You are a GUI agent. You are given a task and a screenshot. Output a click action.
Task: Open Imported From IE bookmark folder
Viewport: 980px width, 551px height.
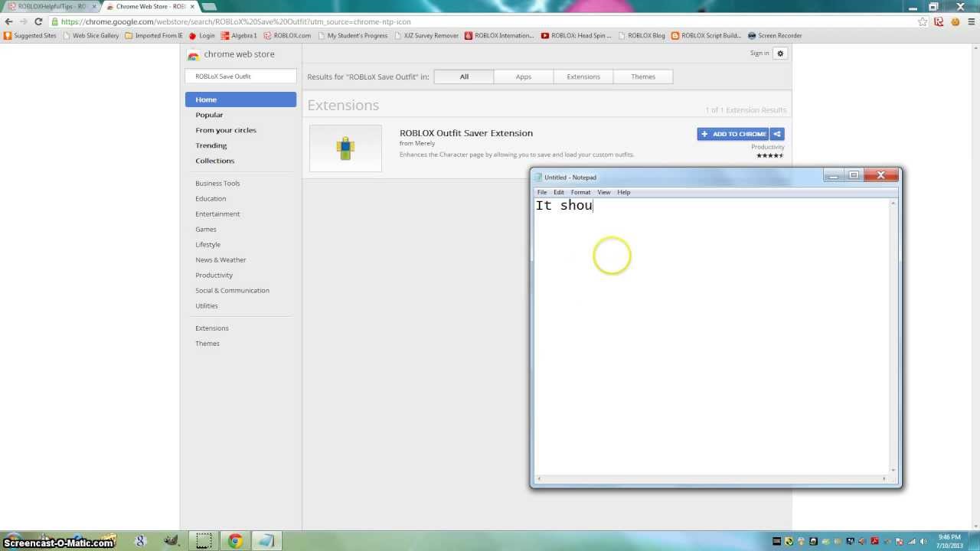(154, 35)
